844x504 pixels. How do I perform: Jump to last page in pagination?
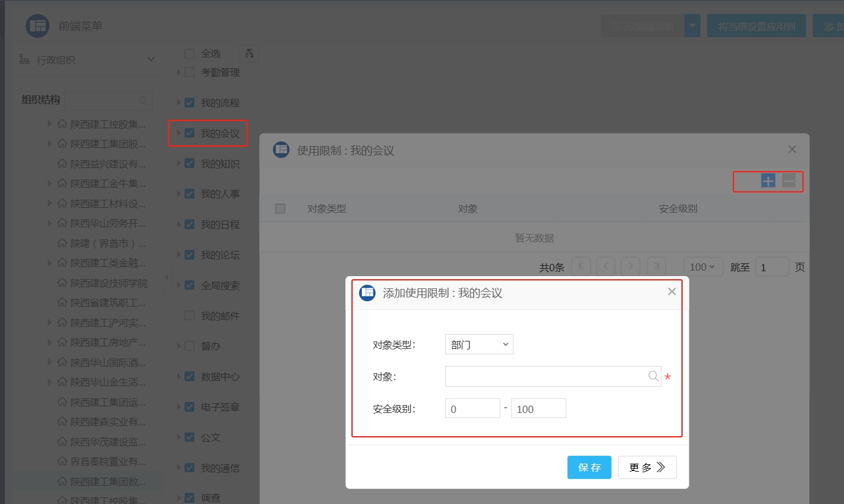656,267
